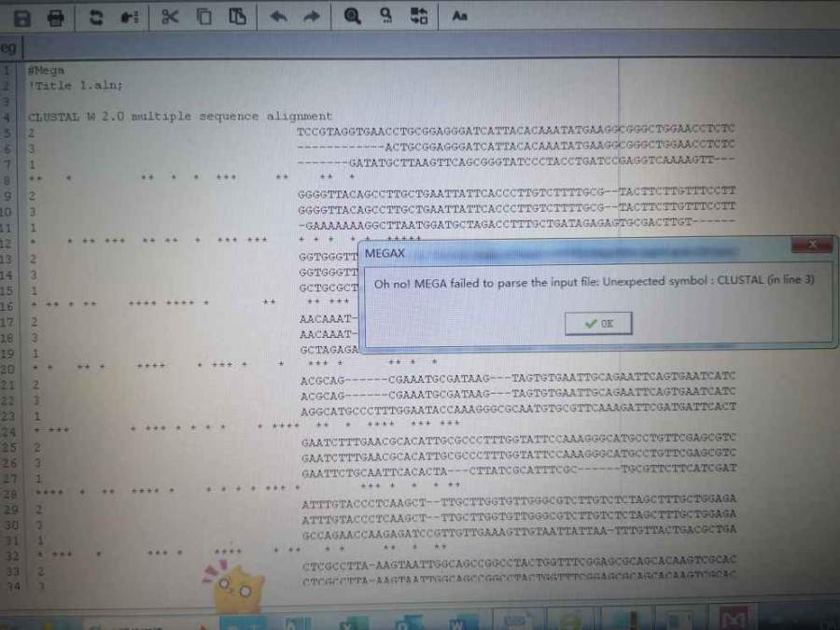Click the reload/convert arrows icon
The image size is (840, 630).
click(96, 17)
